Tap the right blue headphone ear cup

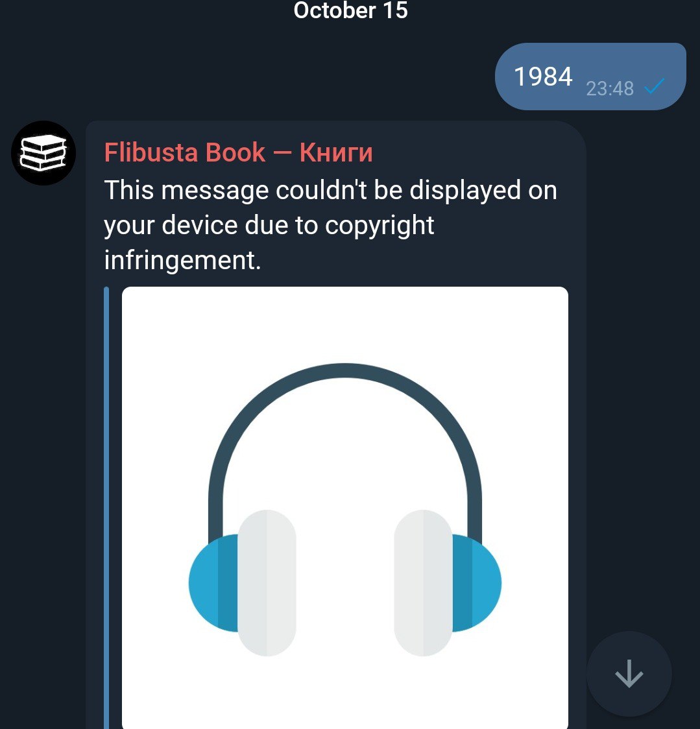(x=477, y=583)
